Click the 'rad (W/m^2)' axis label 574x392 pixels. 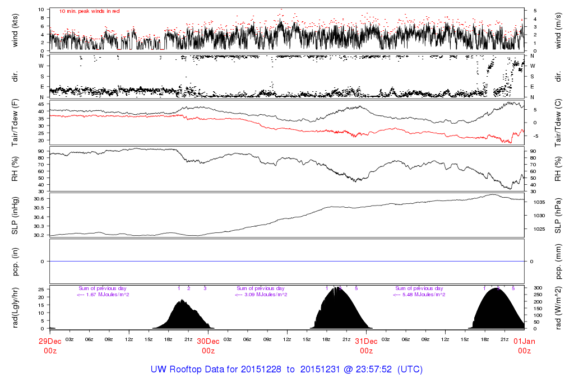click(x=559, y=307)
